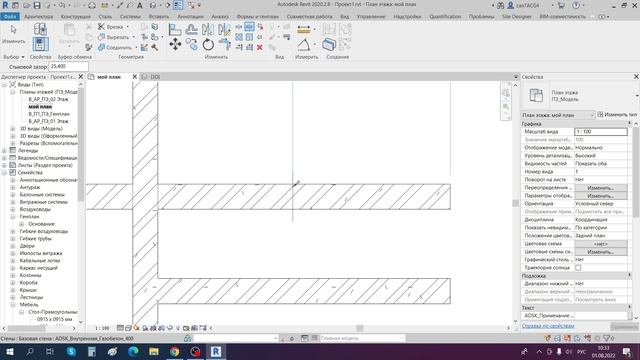Click the floor plan type thumbnail in Properties
Screen dimensions: 640x360
tap(536, 95)
